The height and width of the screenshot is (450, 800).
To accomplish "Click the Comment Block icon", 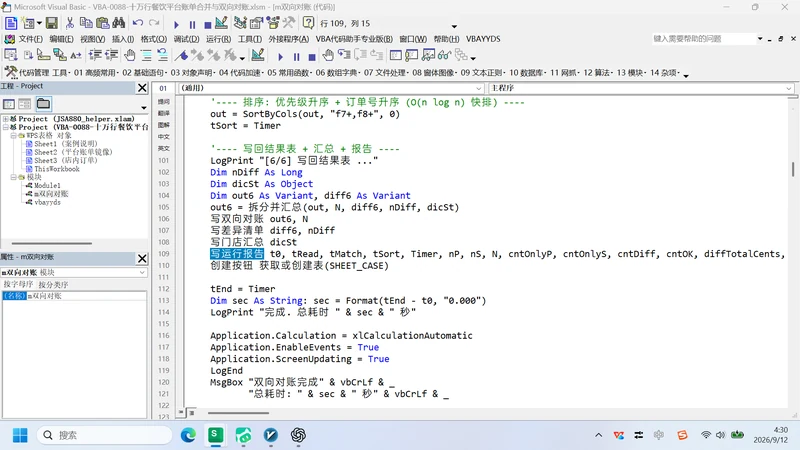I will pyautogui.click(x=146, y=55).
